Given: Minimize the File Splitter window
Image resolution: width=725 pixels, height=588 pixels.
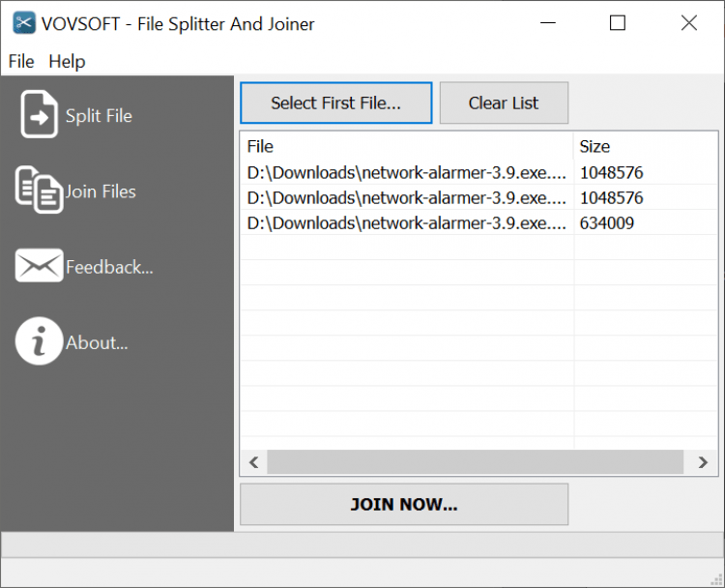Looking at the screenshot, I should click(x=546, y=23).
